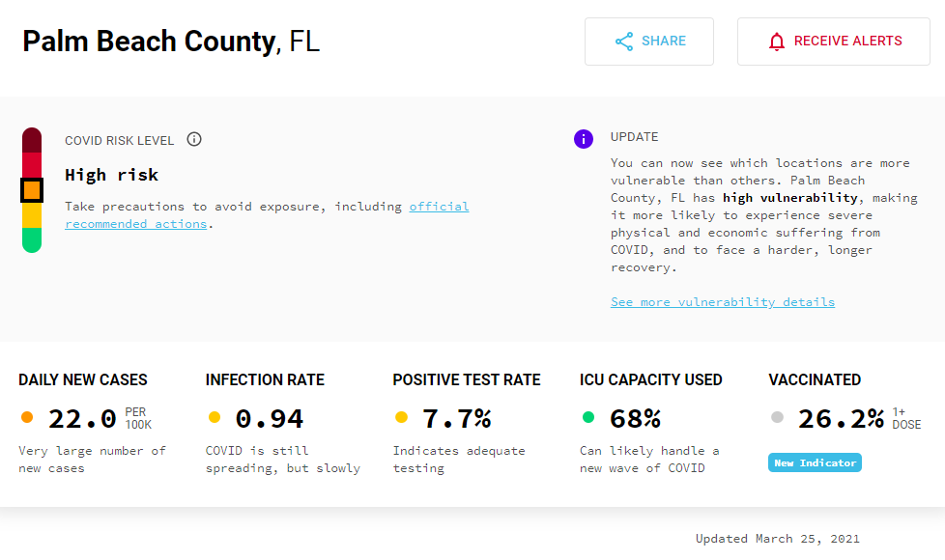Click yellow dot beside positive test rate
The height and width of the screenshot is (560, 945).
[x=401, y=418]
